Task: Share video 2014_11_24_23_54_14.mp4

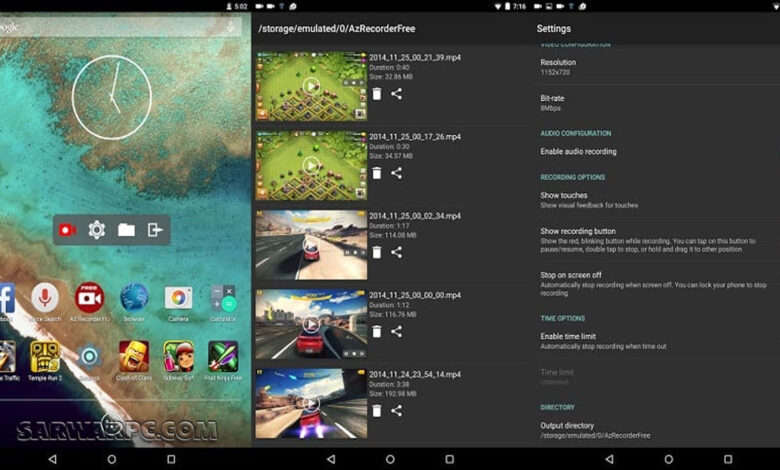Action: tap(396, 410)
